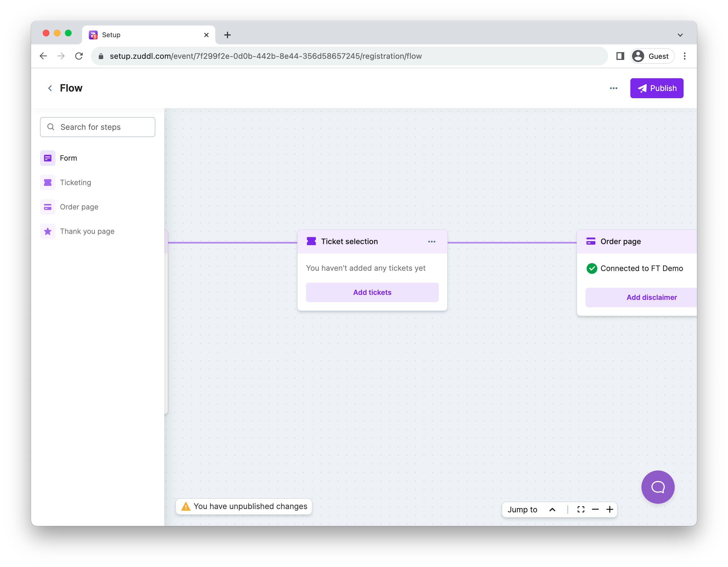Select the Ticketing step icon
The height and width of the screenshot is (567, 728).
48,182
